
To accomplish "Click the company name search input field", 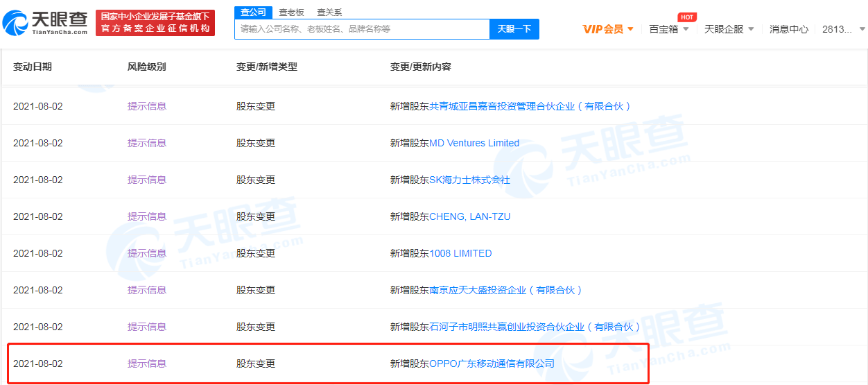I will pyautogui.click(x=362, y=29).
